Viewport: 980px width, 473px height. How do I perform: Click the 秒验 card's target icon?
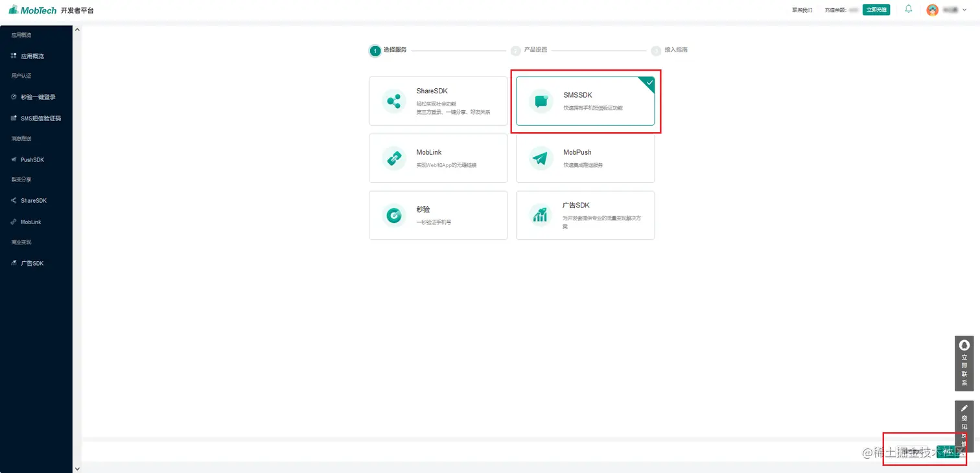(x=393, y=215)
